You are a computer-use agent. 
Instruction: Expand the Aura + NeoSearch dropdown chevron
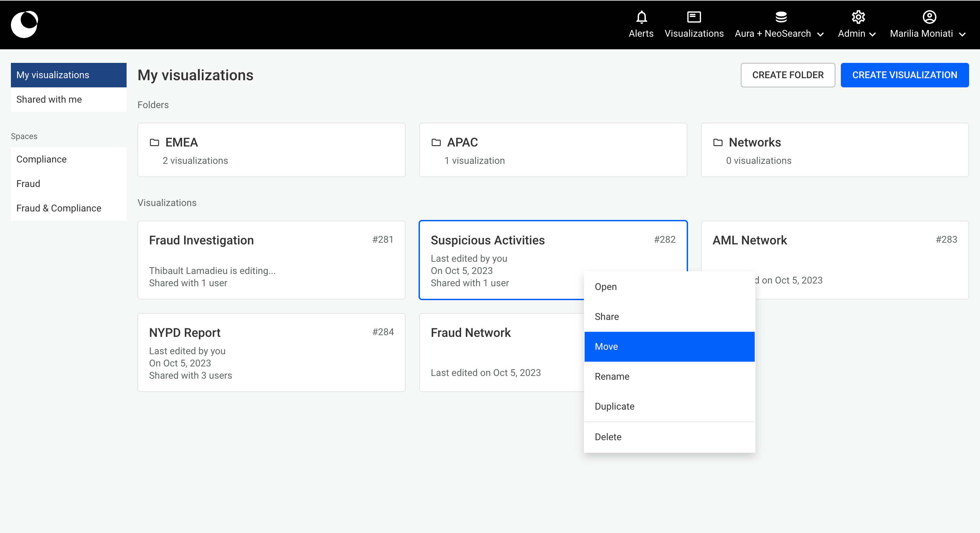[821, 34]
